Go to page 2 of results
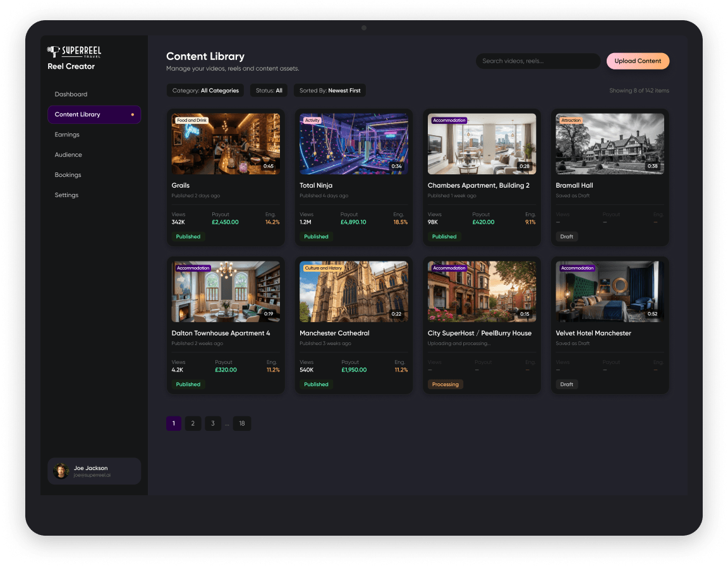 pos(193,423)
